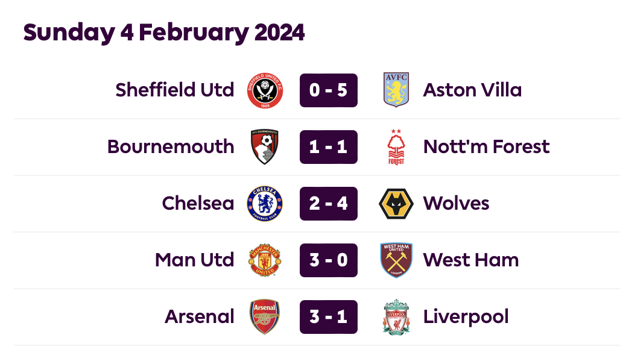This screenshot has width=620, height=364.
Task: Open the 3 - 1 match report
Action: pyautogui.click(x=329, y=317)
